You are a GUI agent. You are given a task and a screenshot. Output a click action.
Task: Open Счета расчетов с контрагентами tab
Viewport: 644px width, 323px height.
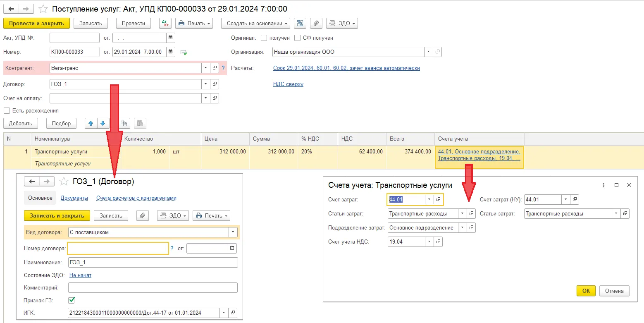[x=136, y=198]
